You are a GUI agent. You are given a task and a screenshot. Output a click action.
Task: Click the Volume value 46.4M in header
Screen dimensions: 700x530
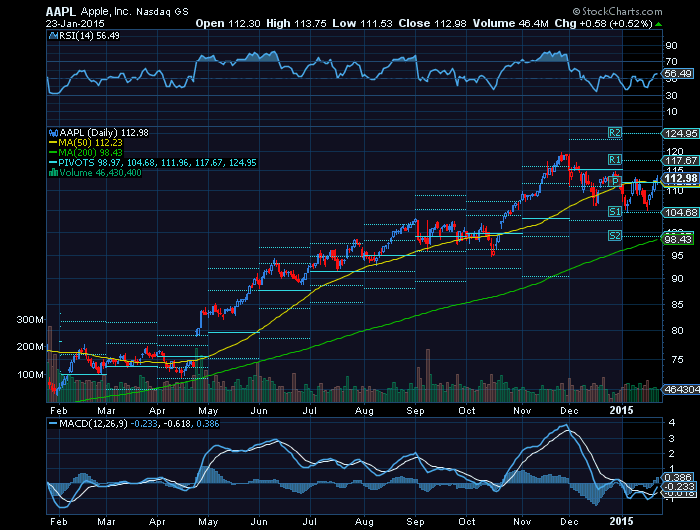point(533,24)
